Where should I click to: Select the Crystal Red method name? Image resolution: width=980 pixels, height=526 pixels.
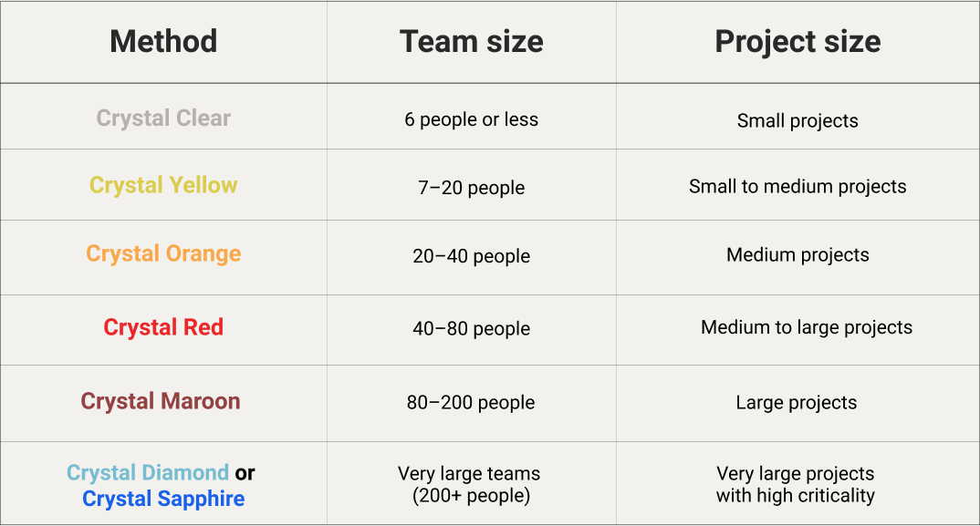[163, 327]
